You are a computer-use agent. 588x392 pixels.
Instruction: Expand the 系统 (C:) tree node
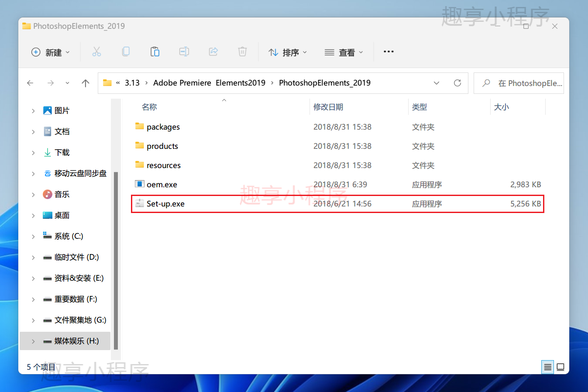click(33, 237)
